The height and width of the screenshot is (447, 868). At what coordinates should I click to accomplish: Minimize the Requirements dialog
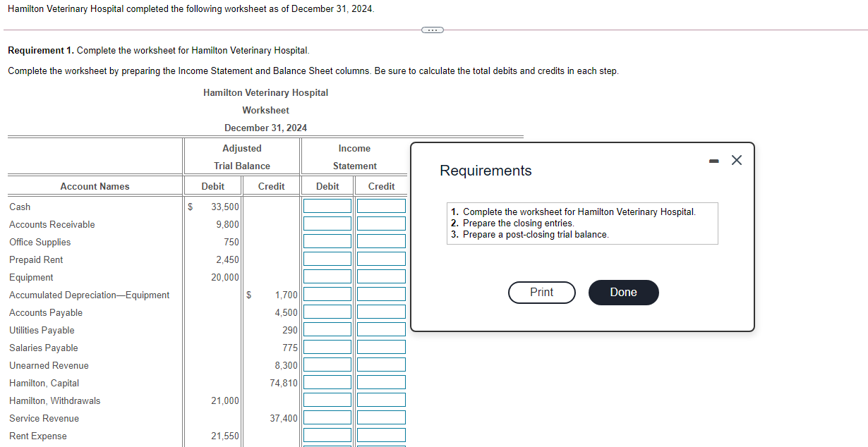click(x=714, y=161)
